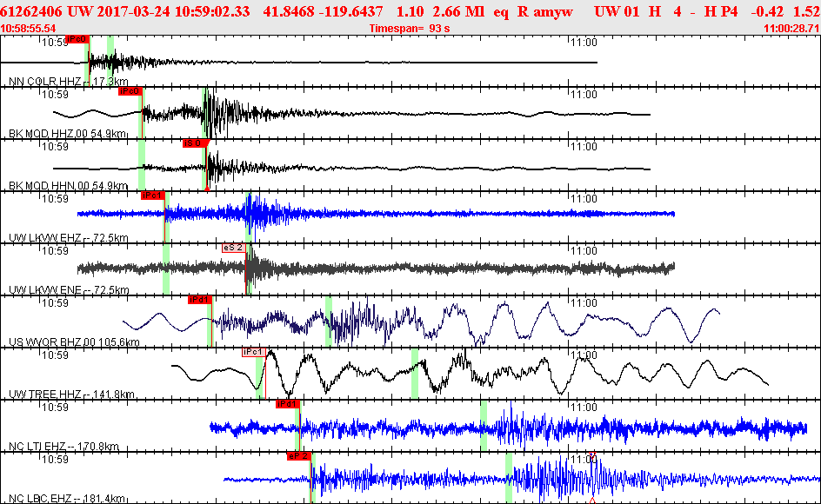This screenshot has height=504, width=821.
Task: Click the '11:00' time label on US WVOR BHZ row
Action: tap(584, 303)
